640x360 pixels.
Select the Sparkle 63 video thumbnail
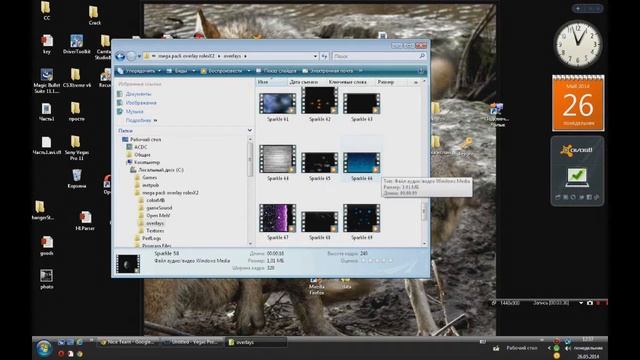362,103
